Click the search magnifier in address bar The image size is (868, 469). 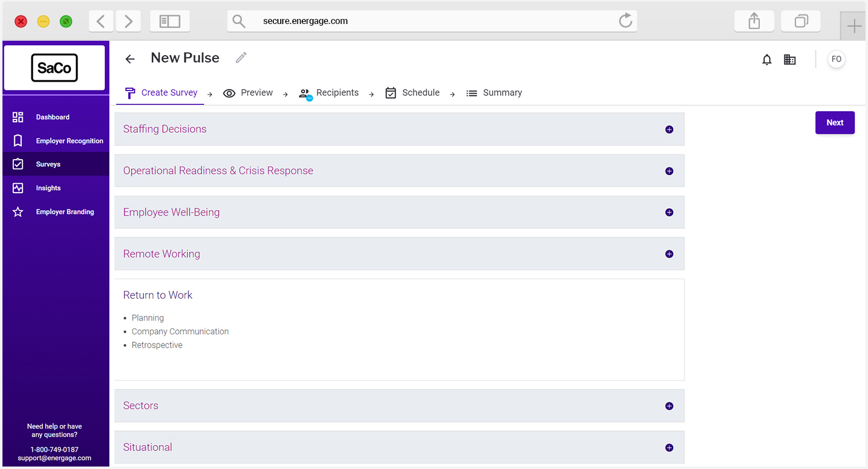click(x=239, y=21)
